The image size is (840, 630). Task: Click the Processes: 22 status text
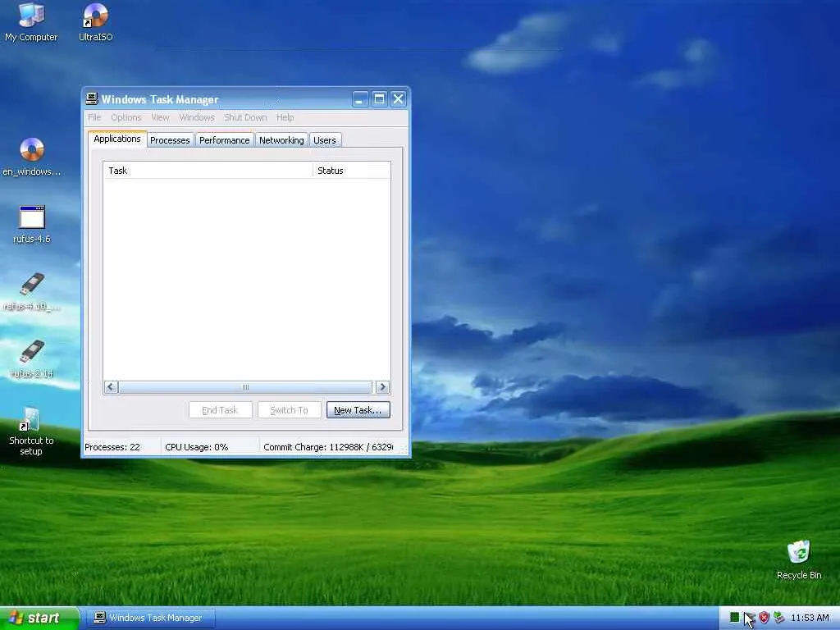click(x=112, y=447)
